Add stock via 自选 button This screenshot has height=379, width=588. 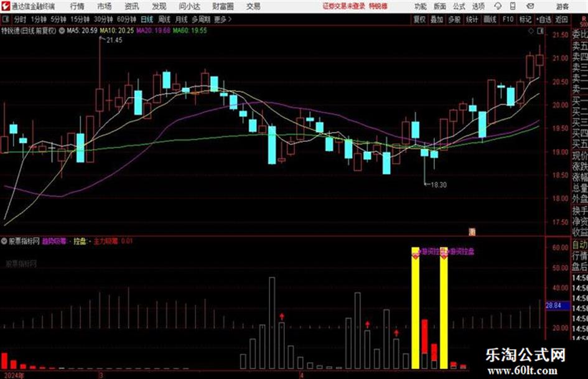pos(544,19)
